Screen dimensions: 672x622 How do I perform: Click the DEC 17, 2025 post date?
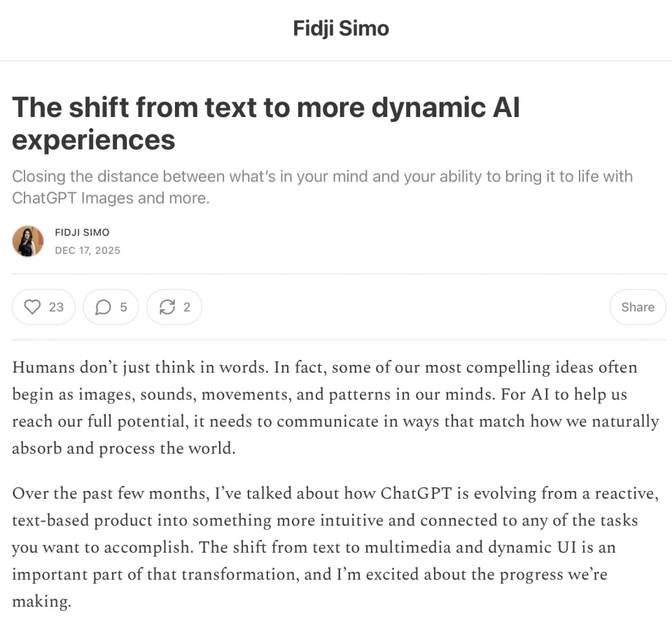point(87,251)
